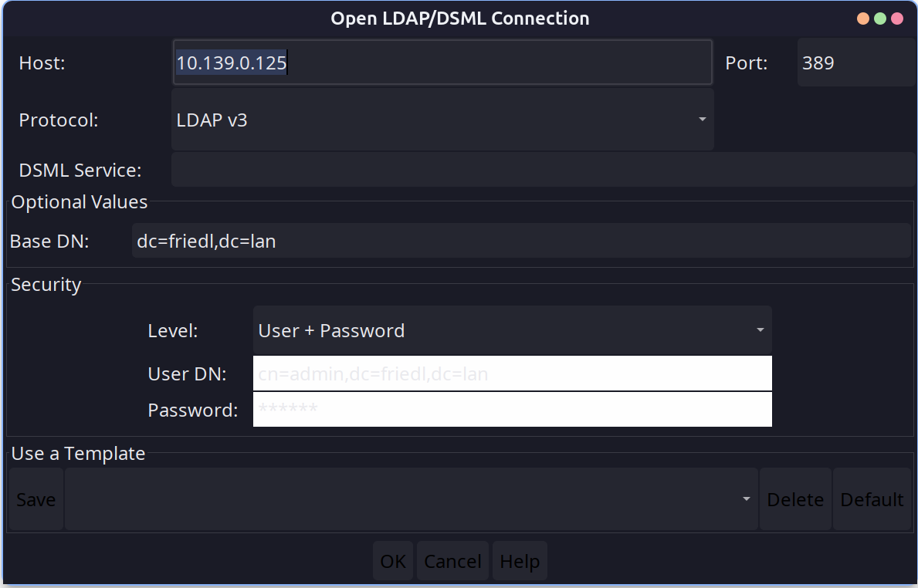Click the pink window control button
The width and height of the screenshot is (918, 588).
click(x=897, y=19)
